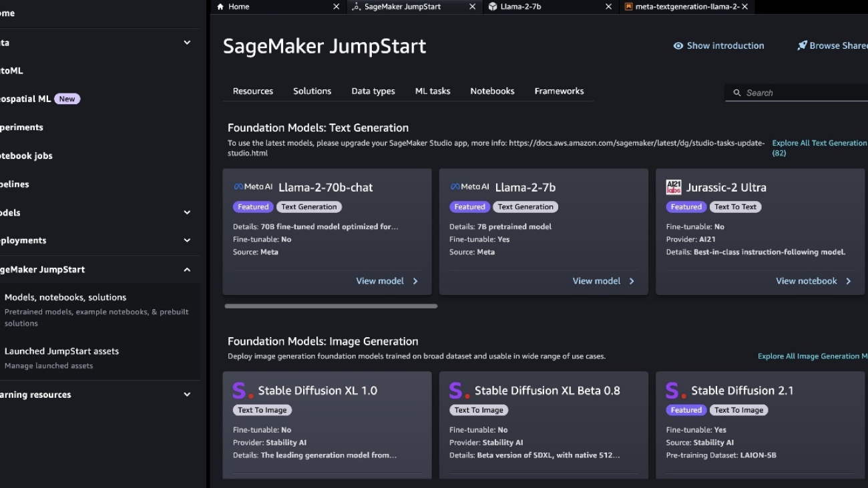
Task: Click the Stability logo on Stable Diffusion XL Beta 0.8
Action: (x=459, y=391)
